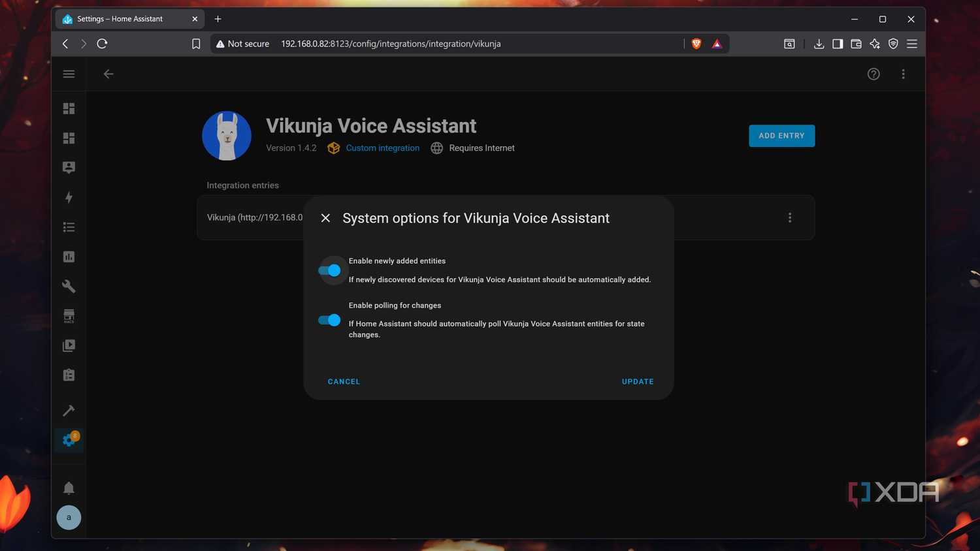Toggle Enable polling for changes switch
The image size is (980, 551).
[x=329, y=320]
